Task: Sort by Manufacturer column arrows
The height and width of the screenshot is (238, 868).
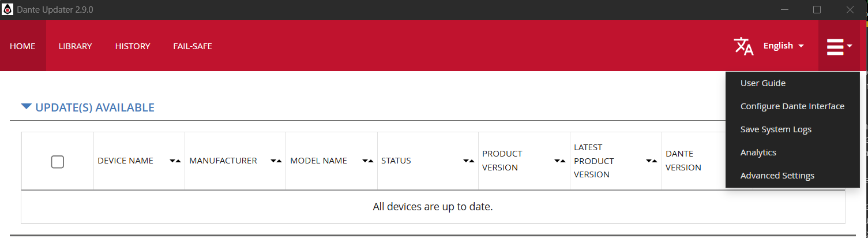Action: pos(276,161)
